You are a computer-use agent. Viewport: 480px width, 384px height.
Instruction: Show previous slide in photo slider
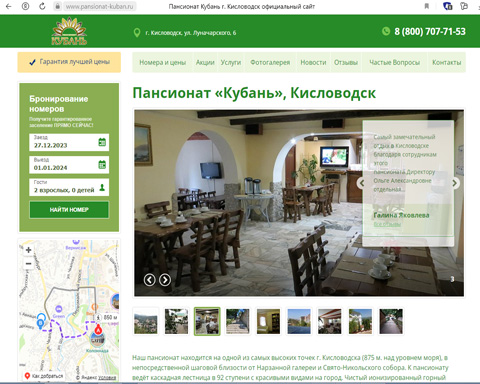point(149,280)
